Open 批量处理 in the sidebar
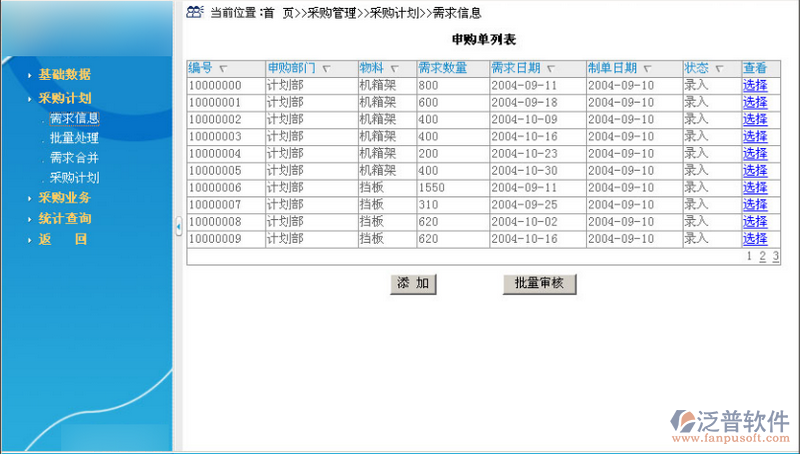This screenshot has width=800, height=454. pyautogui.click(x=74, y=138)
